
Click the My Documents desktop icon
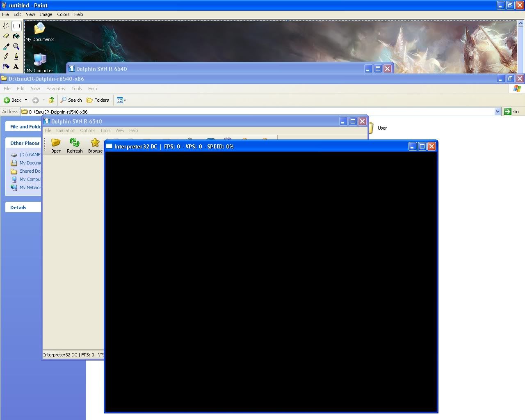coord(40,32)
